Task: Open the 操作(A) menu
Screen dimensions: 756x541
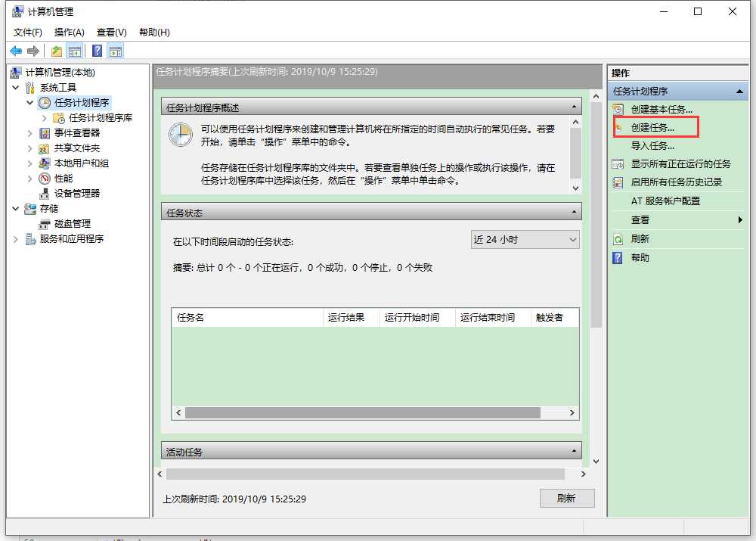Action: 69,32
